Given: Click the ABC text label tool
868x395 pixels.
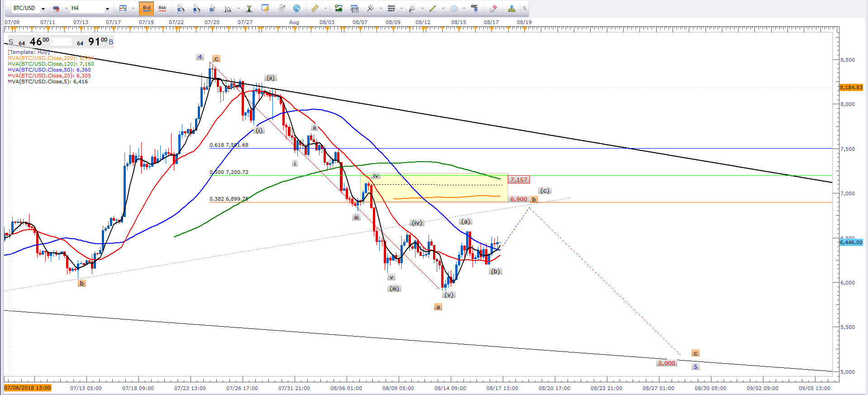Looking at the screenshot, I should click(x=474, y=8).
